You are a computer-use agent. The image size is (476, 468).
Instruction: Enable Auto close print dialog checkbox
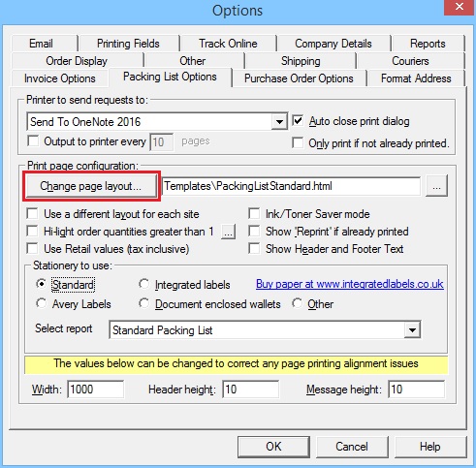pyautogui.click(x=298, y=121)
